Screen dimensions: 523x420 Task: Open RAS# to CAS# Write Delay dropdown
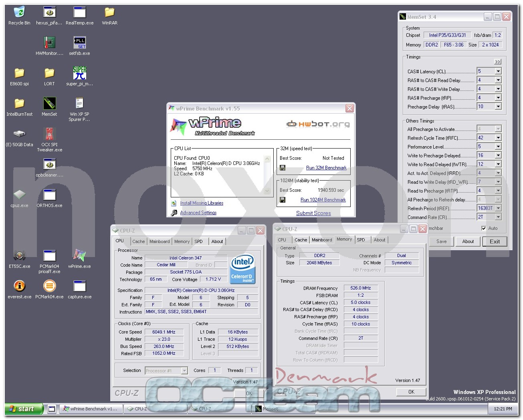pyautogui.click(x=498, y=89)
